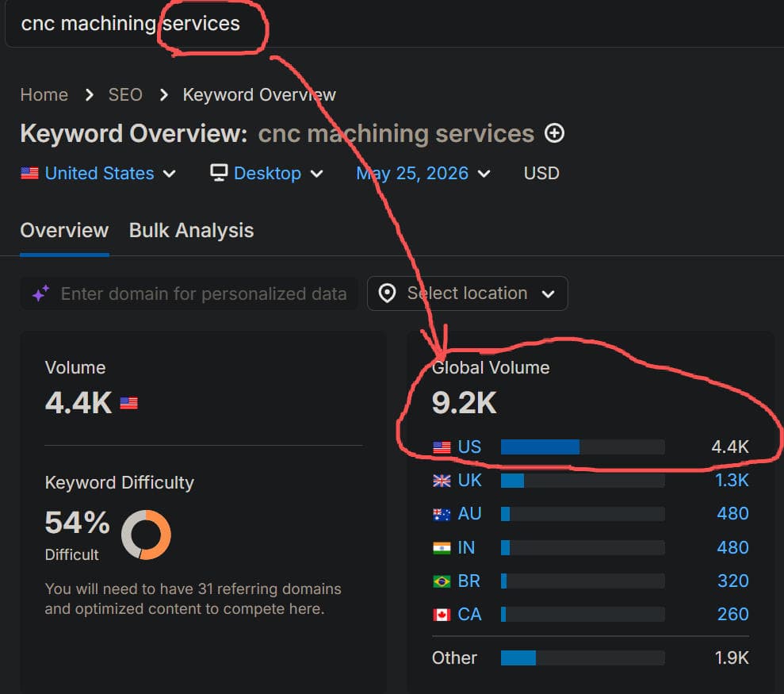Open the BR country link
The height and width of the screenshot is (694, 784).
point(469,581)
